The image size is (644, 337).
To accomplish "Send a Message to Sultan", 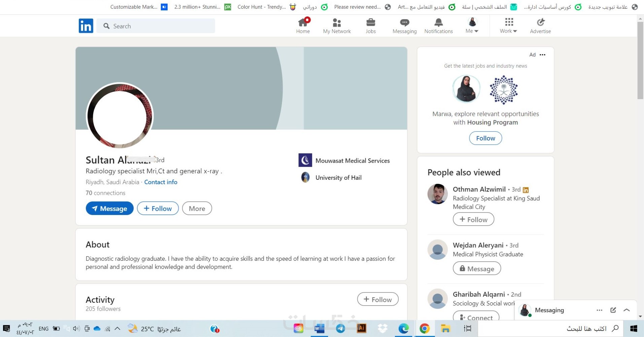I will [x=110, y=208].
